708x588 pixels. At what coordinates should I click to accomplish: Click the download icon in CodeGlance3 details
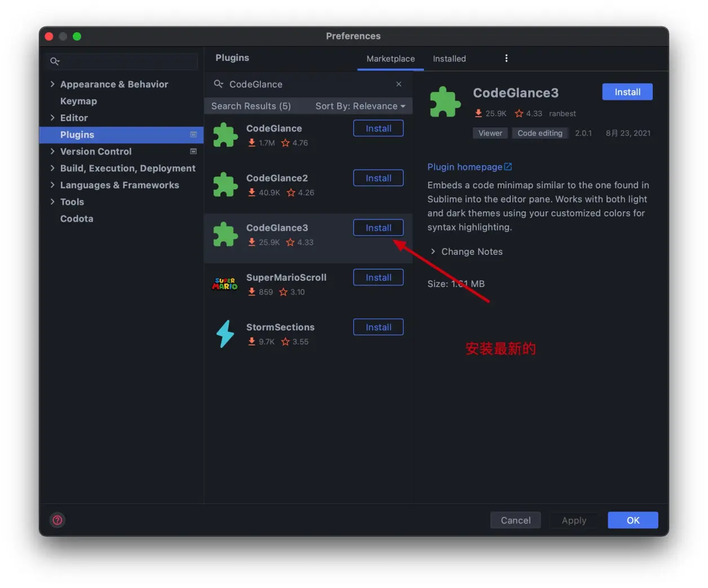(479, 113)
